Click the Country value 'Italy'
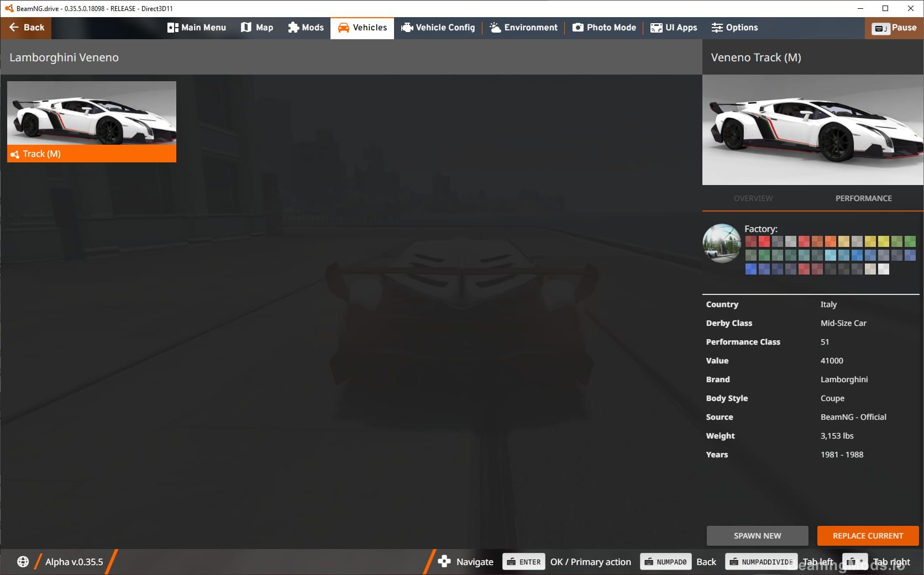The width and height of the screenshot is (924, 575). pyautogui.click(x=828, y=304)
